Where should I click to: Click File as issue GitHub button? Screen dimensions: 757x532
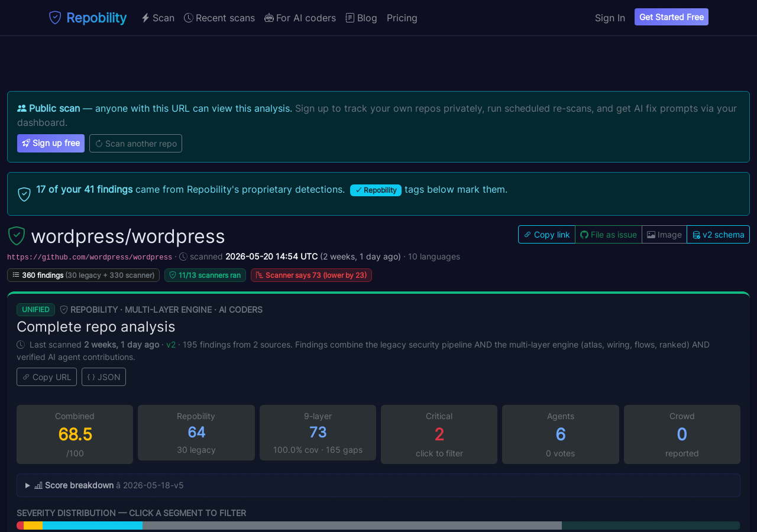coord(609,234)
